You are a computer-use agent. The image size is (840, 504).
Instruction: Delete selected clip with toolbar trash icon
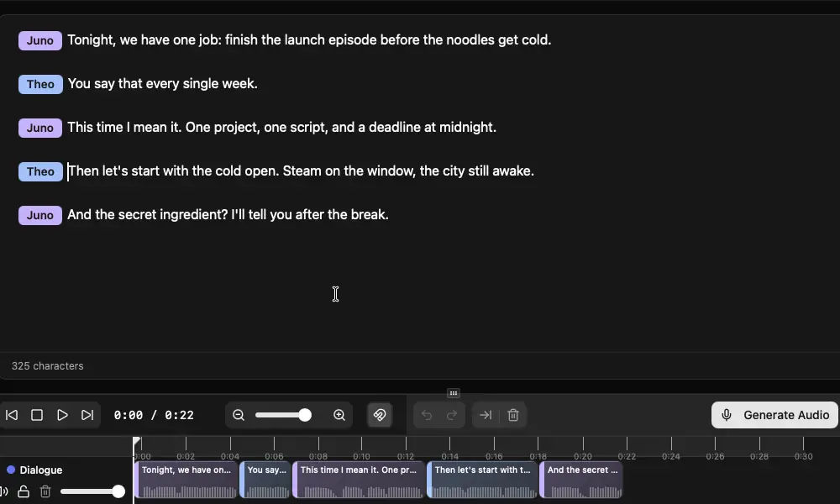pyautogui.click(x=513, y=415)
